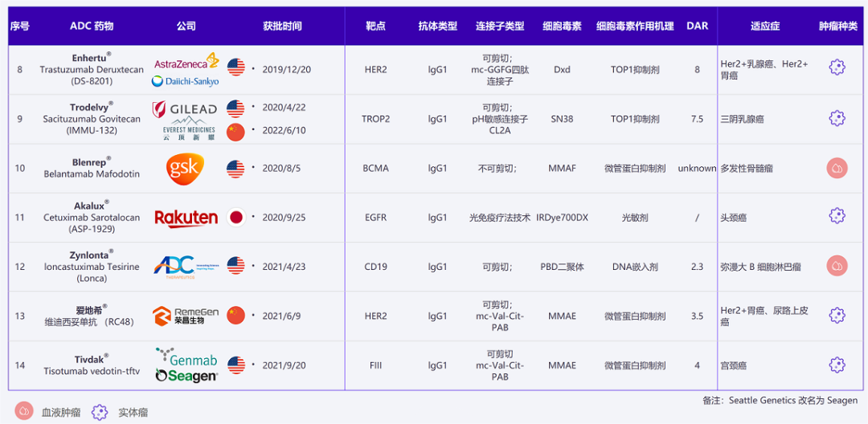Click the Dxd cytotoxin cell
The width and height of the screenshot is (868, 424).
(x=562, y=70)
